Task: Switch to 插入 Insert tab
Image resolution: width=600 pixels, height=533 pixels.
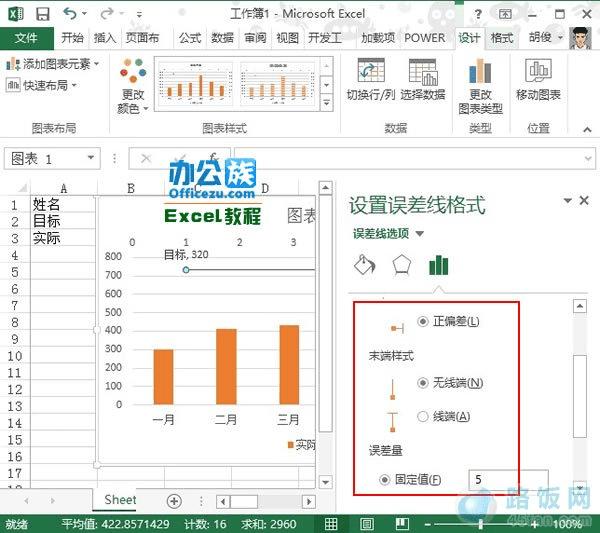Action: (x=104, y=38)
